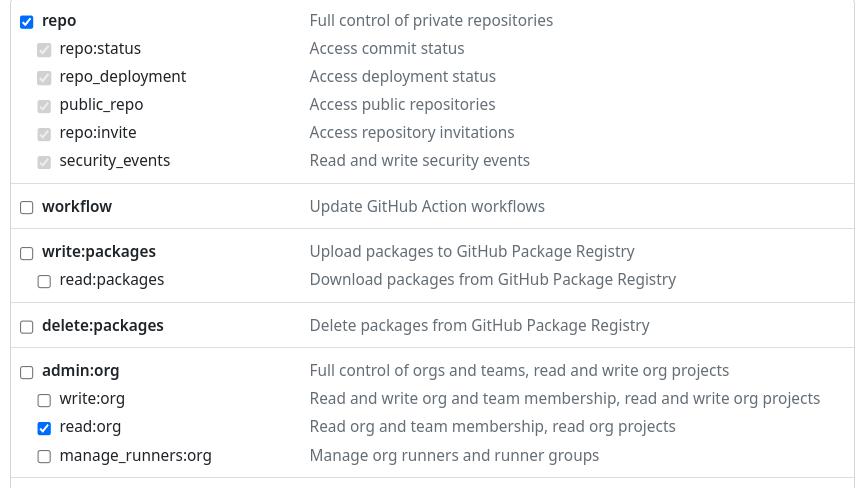Click the workflow scope label
Image resolution: width=861 pixels, height=488 pixels.
coord(77,206)
